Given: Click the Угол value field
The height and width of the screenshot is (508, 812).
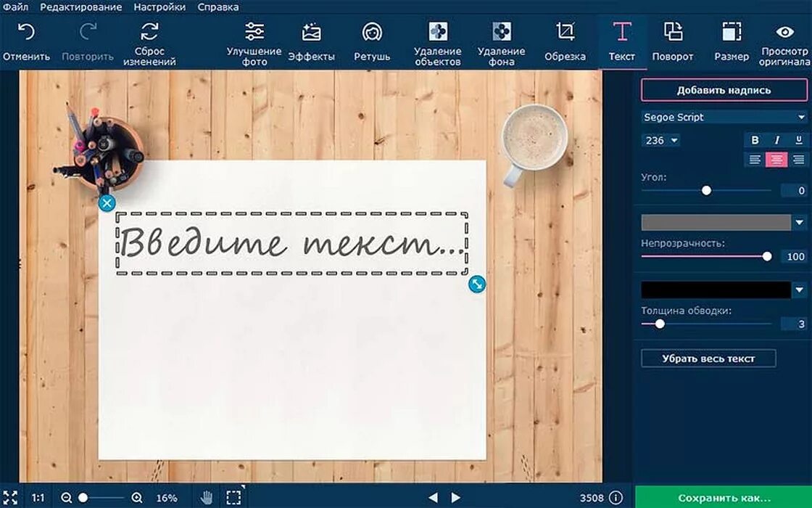Looking at the screenshot, I should pos(794,191).
